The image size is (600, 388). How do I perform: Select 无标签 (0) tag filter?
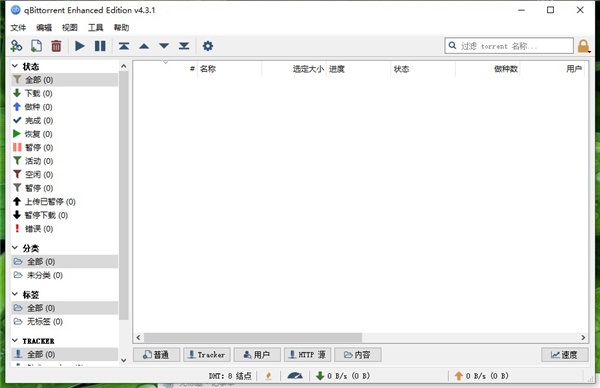point(64,321)
